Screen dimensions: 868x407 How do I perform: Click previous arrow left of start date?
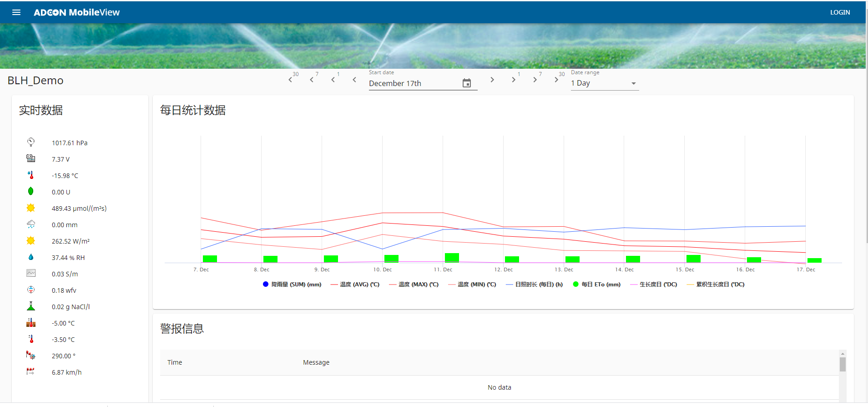click(x=354, y=80)
